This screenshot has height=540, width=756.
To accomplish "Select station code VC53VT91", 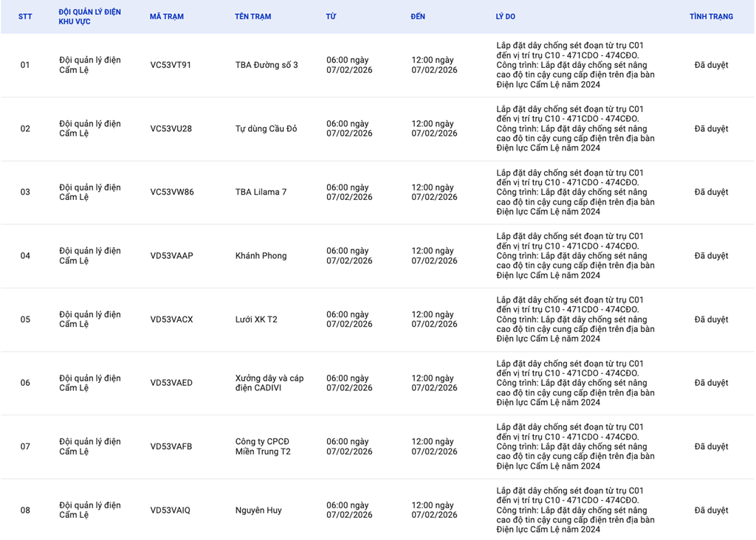I will pos(171,65).
